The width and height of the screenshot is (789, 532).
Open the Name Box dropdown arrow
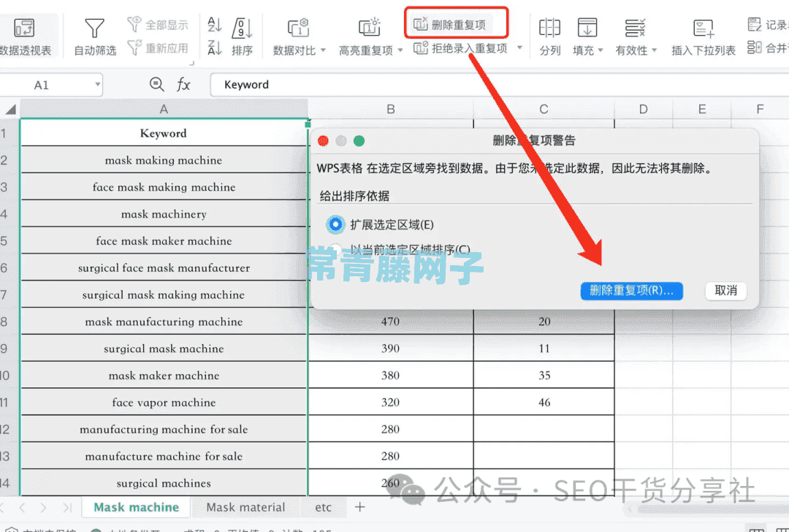click(x=97, y=85)
